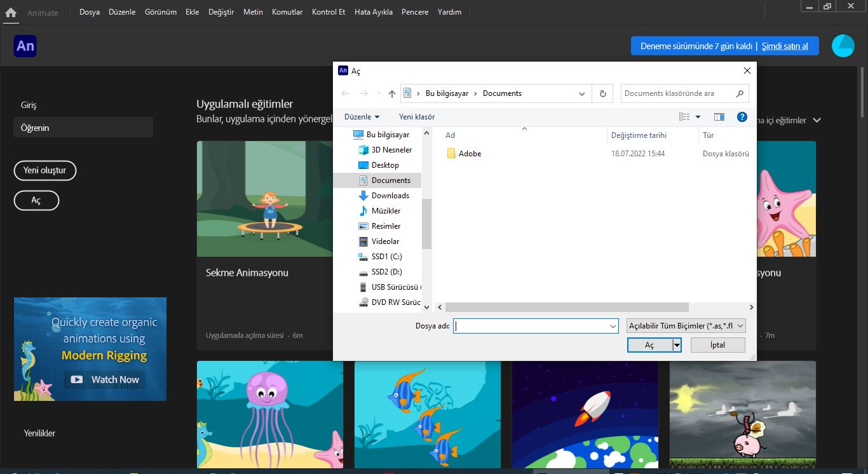The image size is (868, 474).
Task: Open the Komutlar menu
Action: click(x=287, y=12)
